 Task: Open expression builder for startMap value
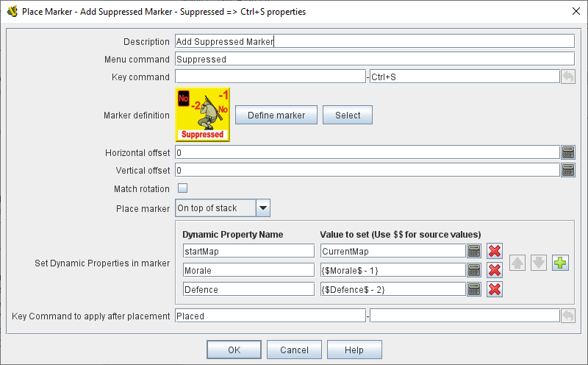[474, 251]
